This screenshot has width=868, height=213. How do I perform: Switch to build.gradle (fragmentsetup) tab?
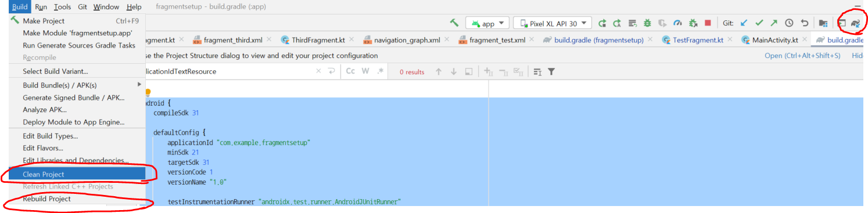tap(598, 40)
